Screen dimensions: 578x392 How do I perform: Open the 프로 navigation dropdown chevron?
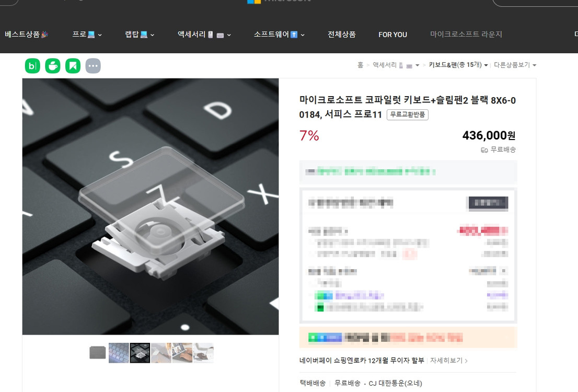(100, 34)
